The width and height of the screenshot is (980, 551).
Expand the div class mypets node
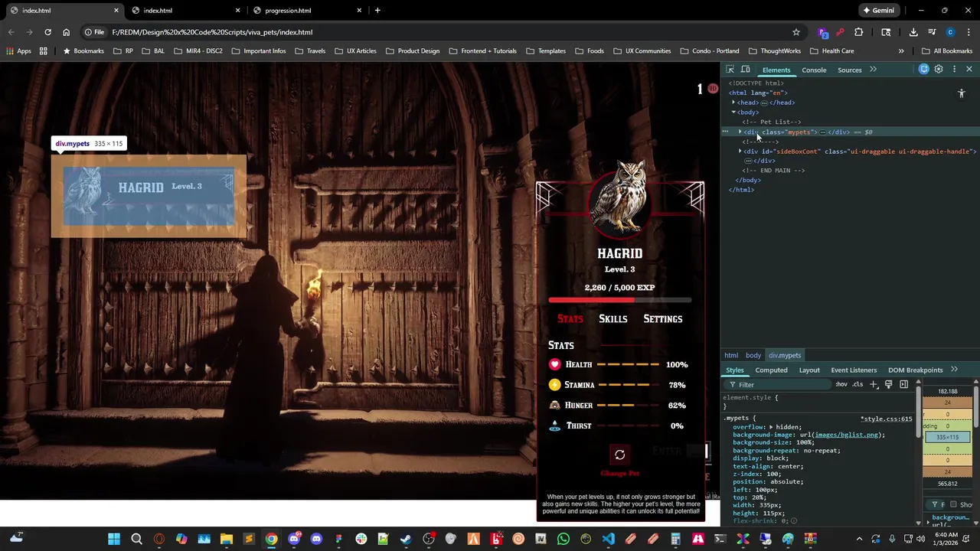740,132
